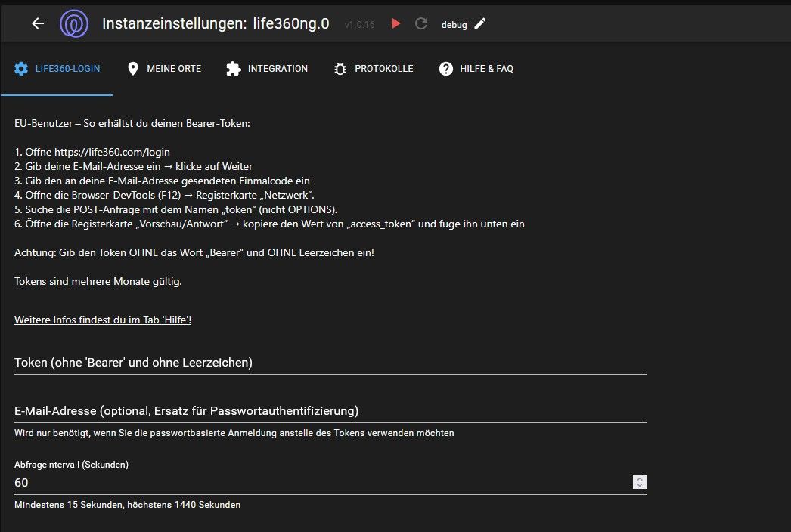Click step 3 about the Einmalcode
This screenshot has height=532, width=791.
pos(162,181)
